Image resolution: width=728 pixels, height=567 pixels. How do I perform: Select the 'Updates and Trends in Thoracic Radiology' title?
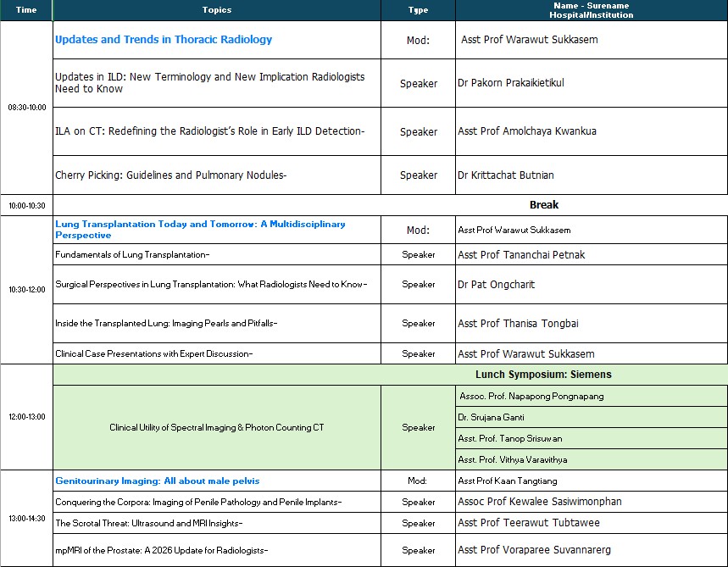pyautogui.click(x=164, y=40)
